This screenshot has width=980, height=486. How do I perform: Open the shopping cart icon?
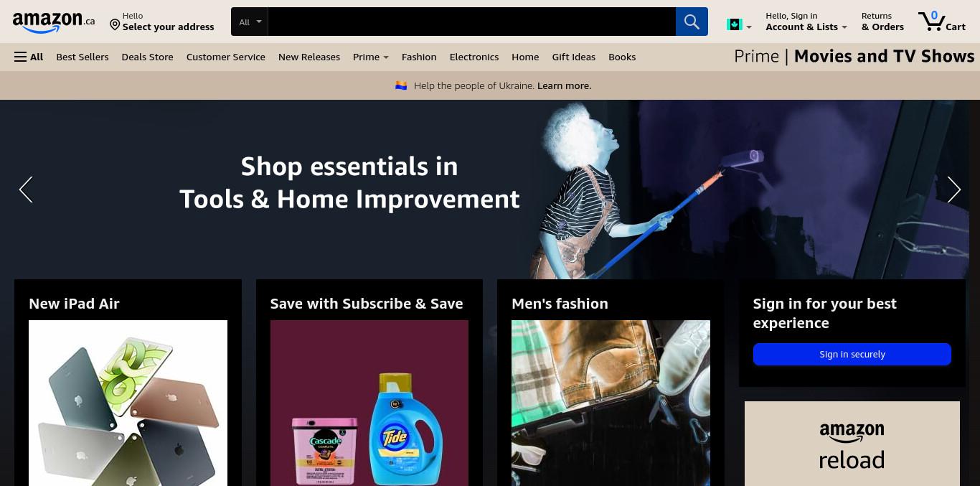point(942,22)
